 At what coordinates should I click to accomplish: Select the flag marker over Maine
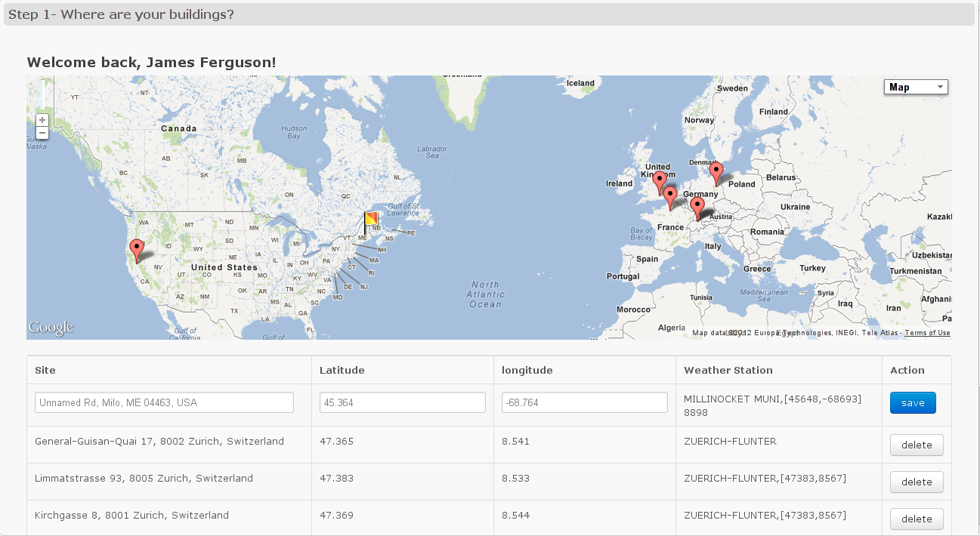coord(370,223)
